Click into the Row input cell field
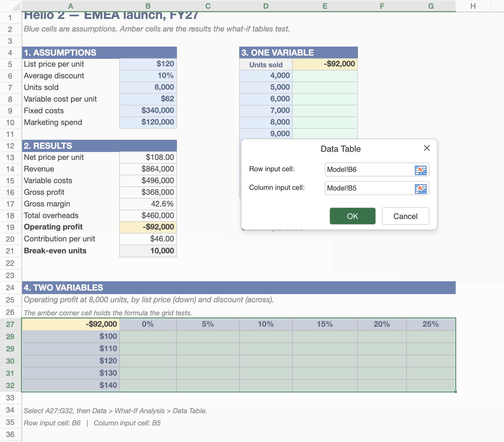 (377, 169)
